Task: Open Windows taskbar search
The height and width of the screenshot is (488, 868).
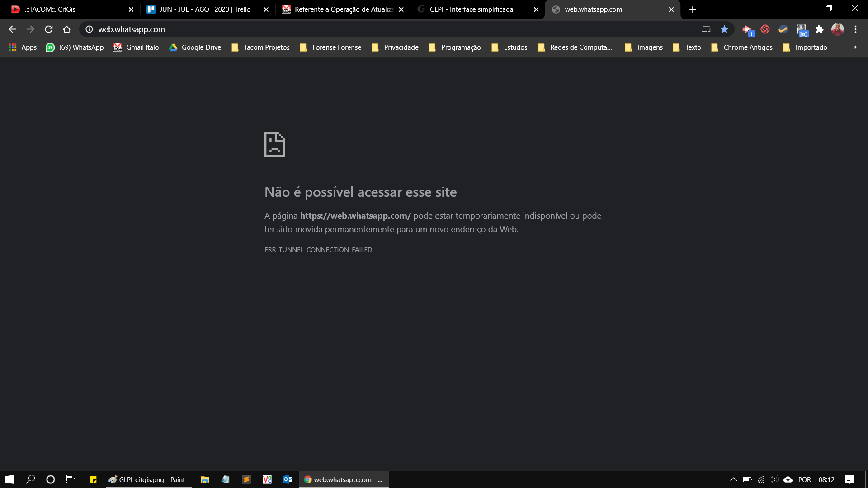Action: point(30,479)
